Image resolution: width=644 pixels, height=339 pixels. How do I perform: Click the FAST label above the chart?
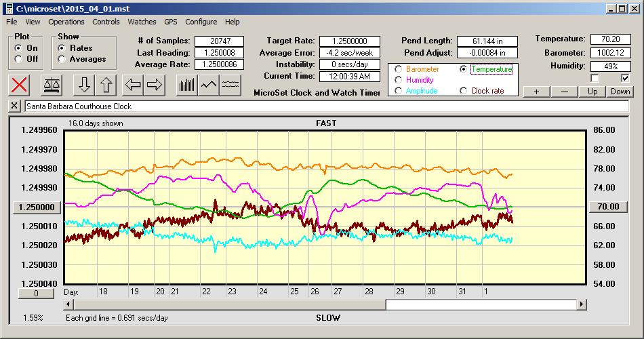point(326,123)
